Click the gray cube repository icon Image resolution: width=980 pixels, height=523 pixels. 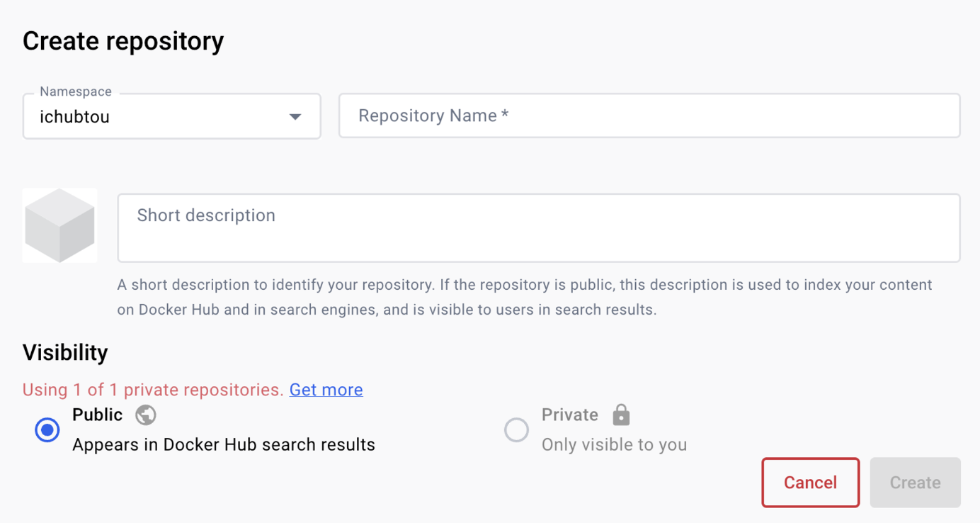(x=60, y=225)
